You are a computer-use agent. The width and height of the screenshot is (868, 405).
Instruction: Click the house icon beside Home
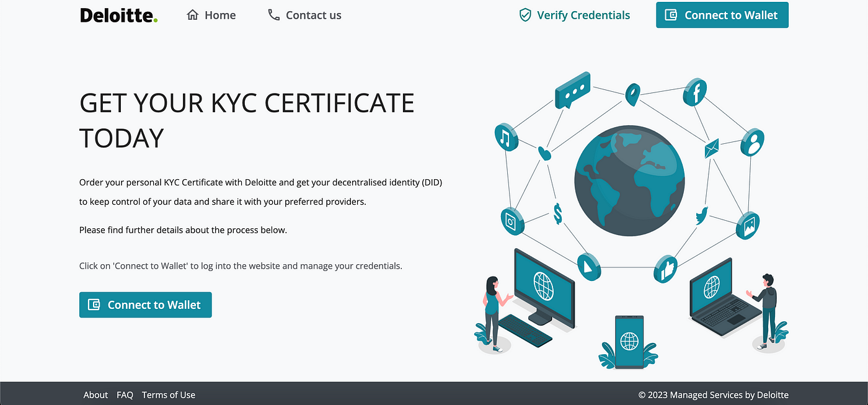(x=192, y=15)
